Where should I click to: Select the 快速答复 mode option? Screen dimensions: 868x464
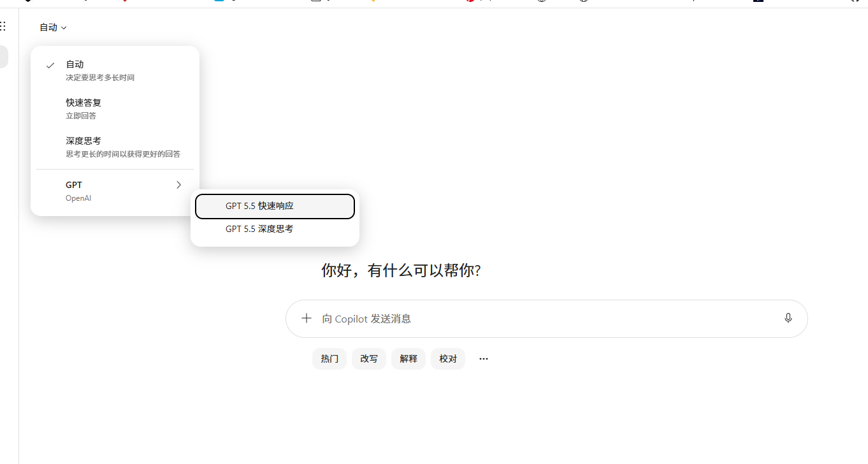[115, 109]
